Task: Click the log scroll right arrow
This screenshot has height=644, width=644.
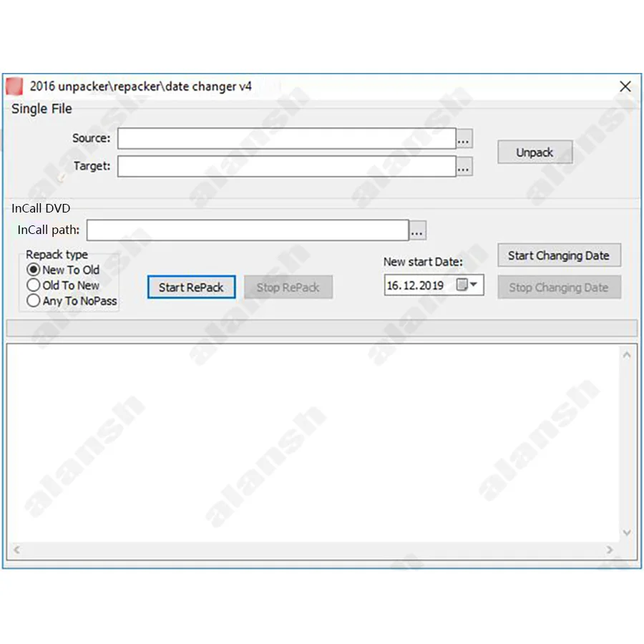Action: [610, 550]
